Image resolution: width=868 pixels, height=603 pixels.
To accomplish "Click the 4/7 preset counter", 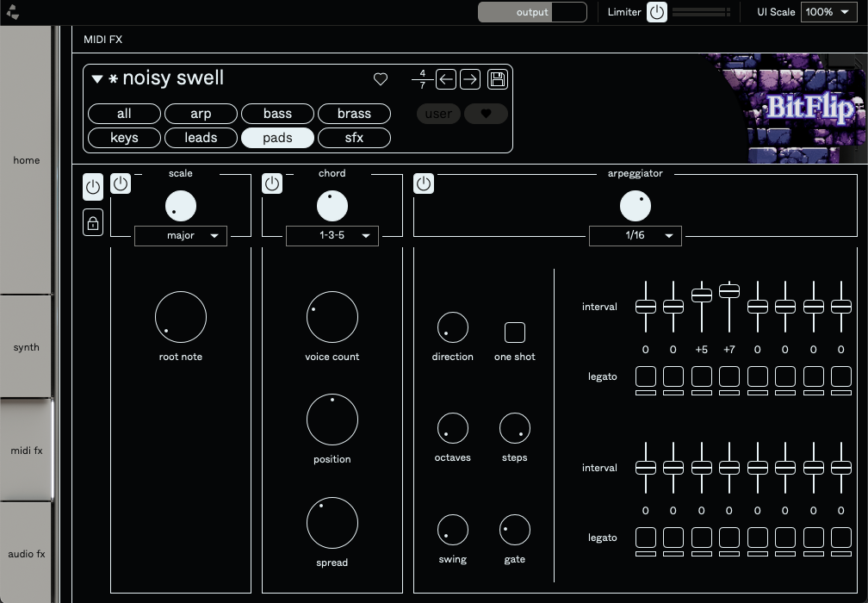I will pos(422,79).
